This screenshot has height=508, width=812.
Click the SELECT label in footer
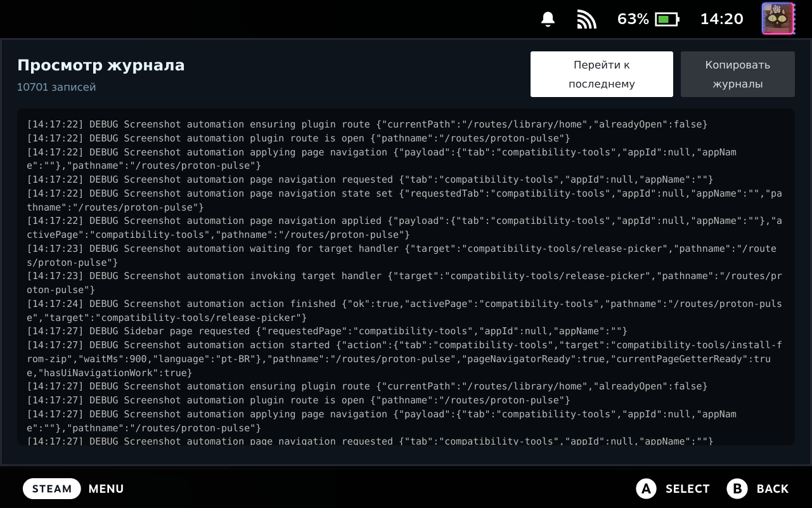point(687,489)
